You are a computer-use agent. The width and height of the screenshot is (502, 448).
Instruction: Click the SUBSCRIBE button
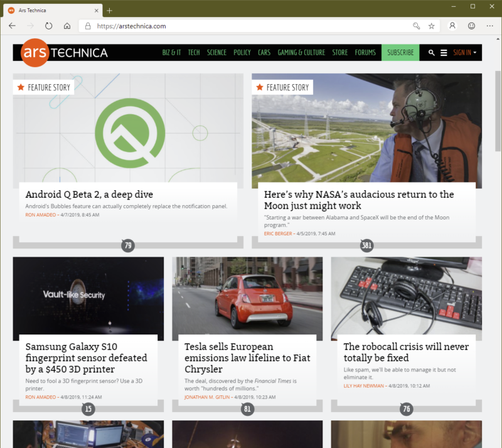(x=400, y=53)
